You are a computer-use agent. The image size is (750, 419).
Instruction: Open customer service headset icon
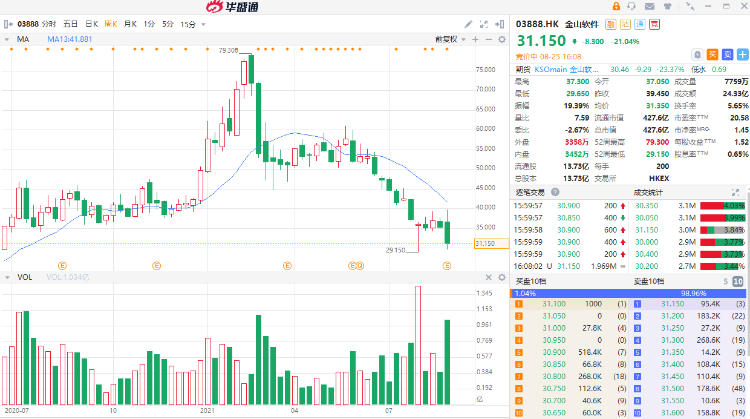point(632,6)
